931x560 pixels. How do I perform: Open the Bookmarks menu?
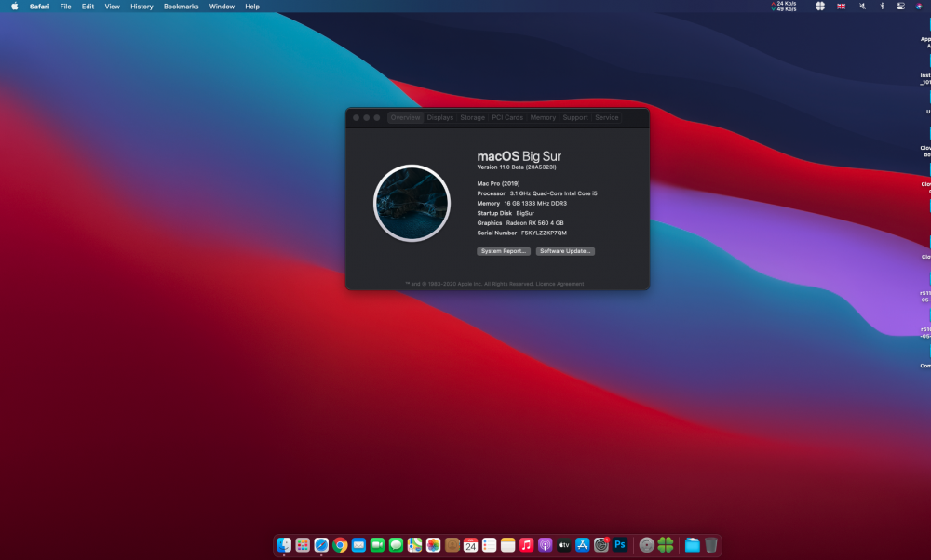tap(182, 6)
